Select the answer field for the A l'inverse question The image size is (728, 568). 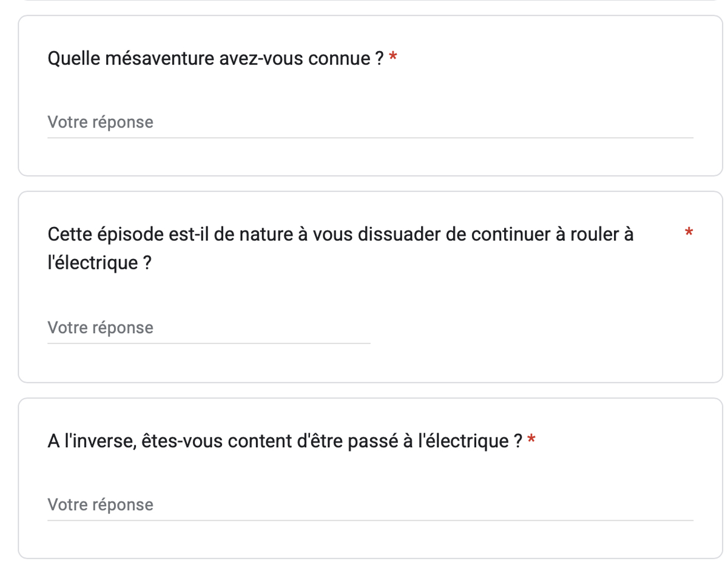(x=370, y=505)
